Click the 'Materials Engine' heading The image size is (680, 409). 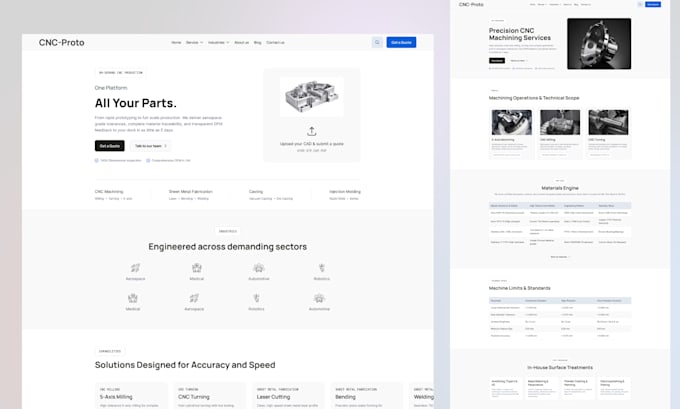pyautogui.click(x=560, y=188)
